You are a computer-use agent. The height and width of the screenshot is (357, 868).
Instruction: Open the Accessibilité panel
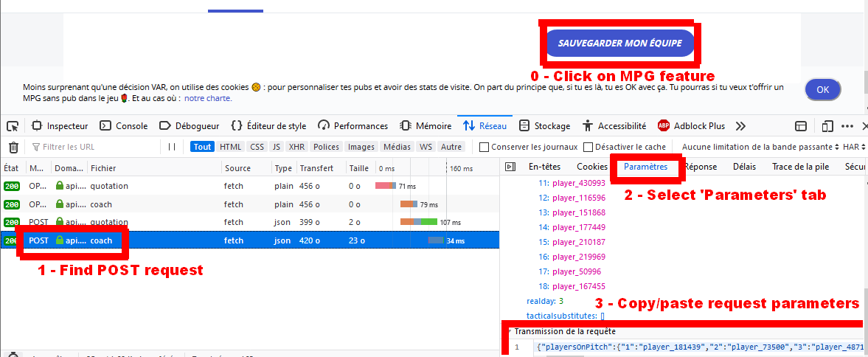(614, 126)
